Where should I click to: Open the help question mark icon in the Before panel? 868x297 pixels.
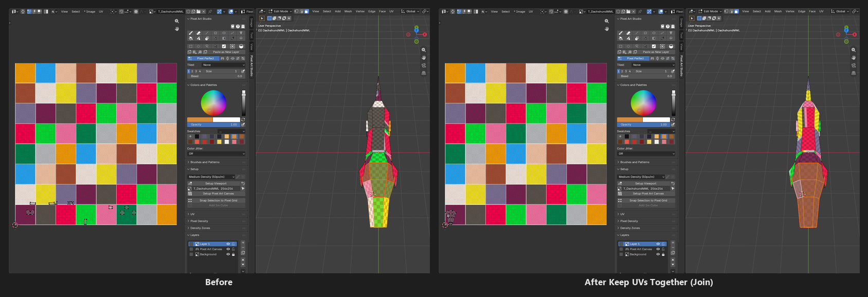click(238, 26)
